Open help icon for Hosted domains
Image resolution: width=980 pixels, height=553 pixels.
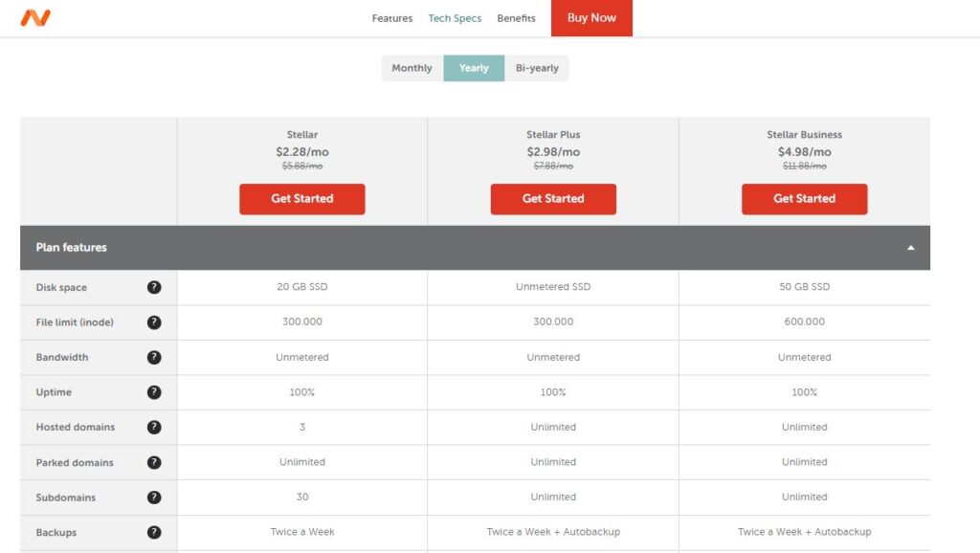pyautogui.click(x=154, y=428)
